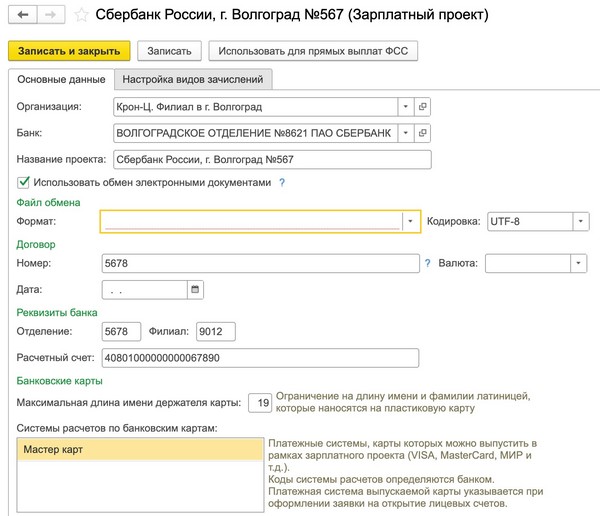Open the Формат dropdown
This screenshot has height=516, width=600.
click(409, 222)
